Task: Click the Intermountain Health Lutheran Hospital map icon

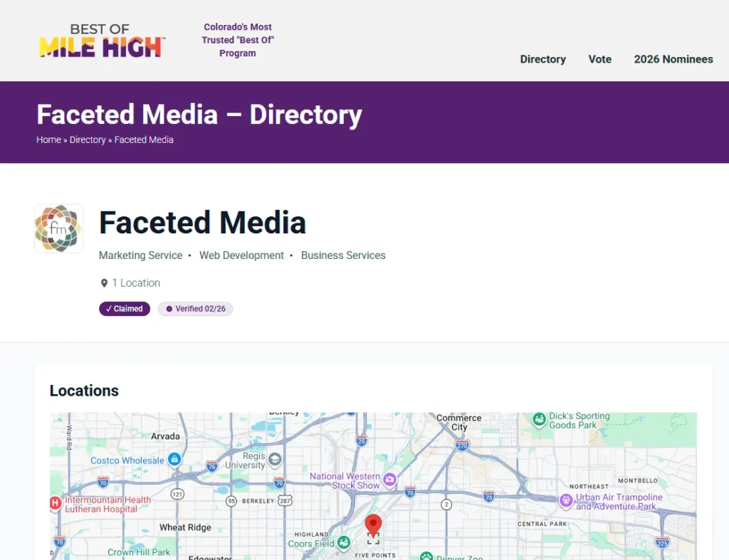Action: [x=56, y=503]
